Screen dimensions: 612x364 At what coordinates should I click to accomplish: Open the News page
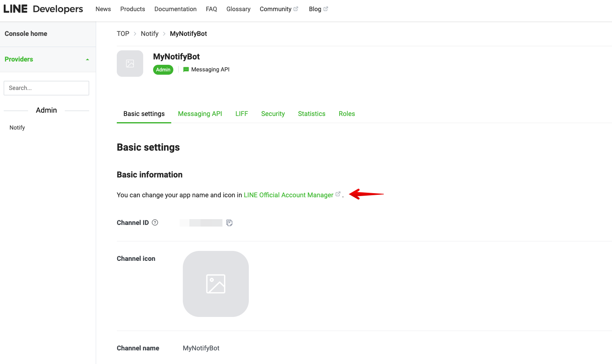[103, 9]
